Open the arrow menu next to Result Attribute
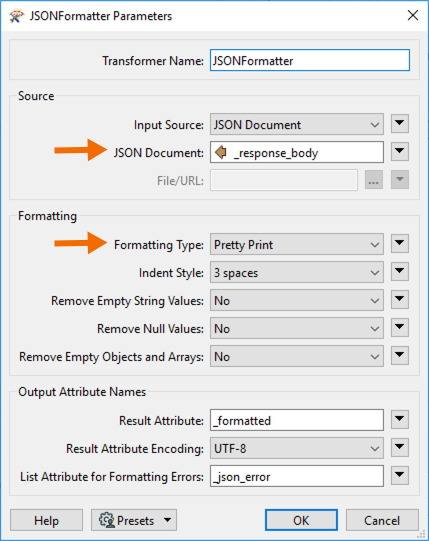Viewport: 429px width, 541px height. pos(400,420)
